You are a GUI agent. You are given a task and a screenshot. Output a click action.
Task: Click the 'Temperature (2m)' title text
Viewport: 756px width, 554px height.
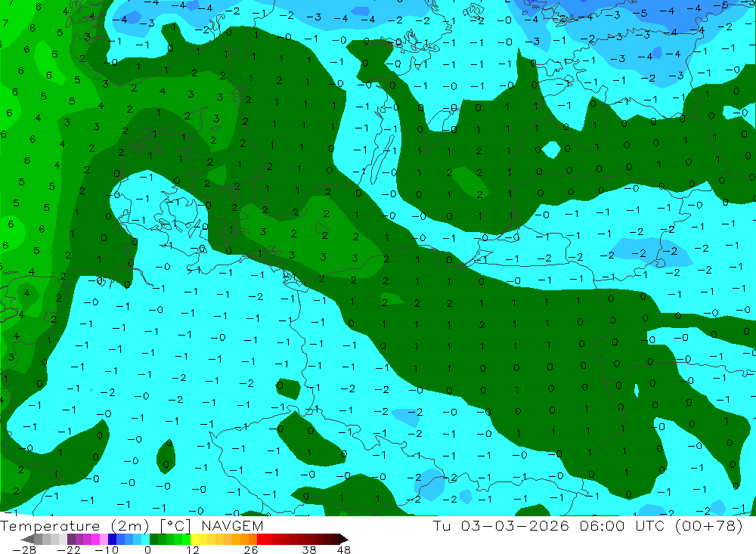75,525
